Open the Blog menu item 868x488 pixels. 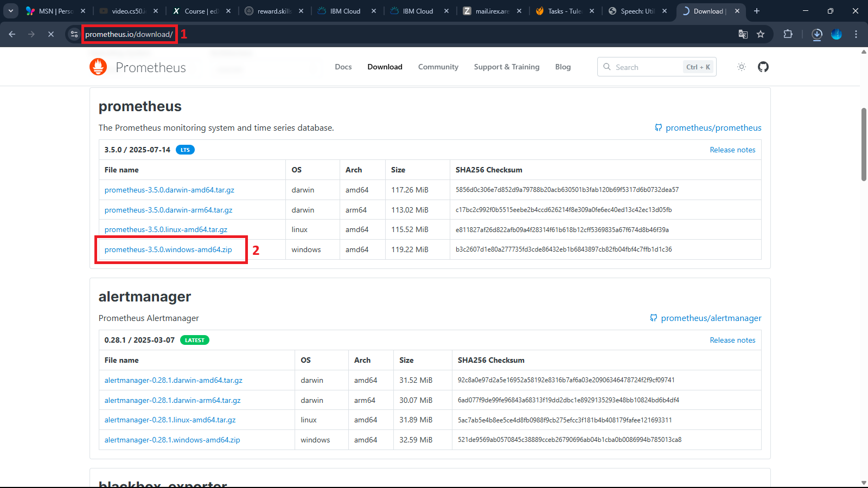point(563,67)
